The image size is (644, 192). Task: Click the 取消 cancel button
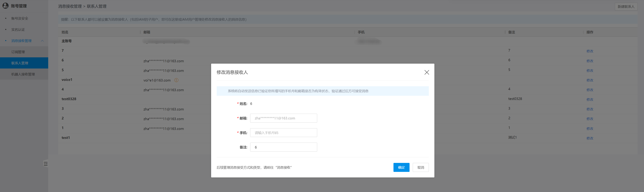(x=421, y=167)
